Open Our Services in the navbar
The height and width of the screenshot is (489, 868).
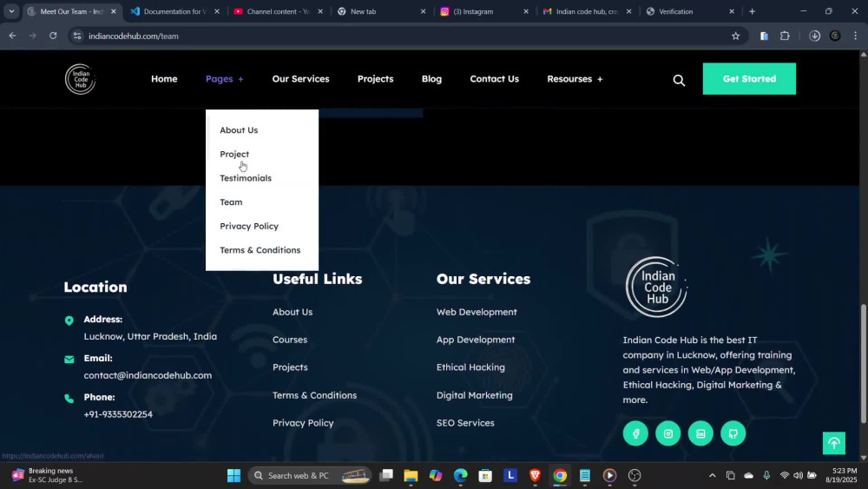(x=300, y=79)
